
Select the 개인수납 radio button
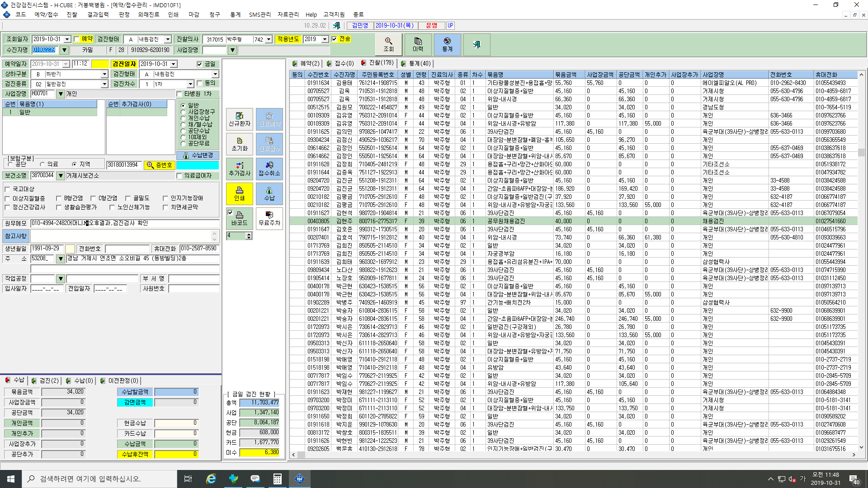click(x=183, y=118)
